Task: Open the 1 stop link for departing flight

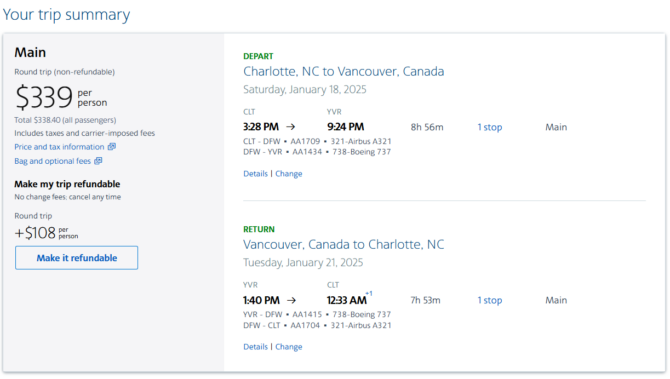Action: [490, 127]
